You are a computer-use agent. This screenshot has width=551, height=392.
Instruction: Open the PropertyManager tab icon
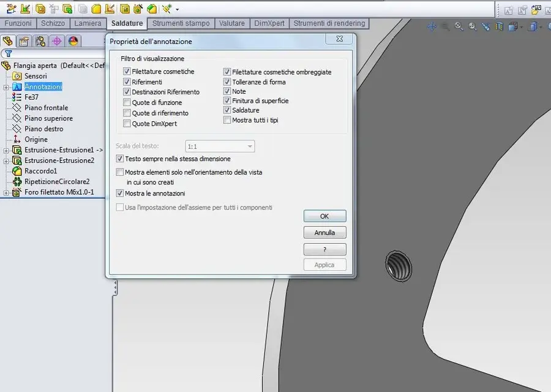pyautogui.click(x=23, y=41)
